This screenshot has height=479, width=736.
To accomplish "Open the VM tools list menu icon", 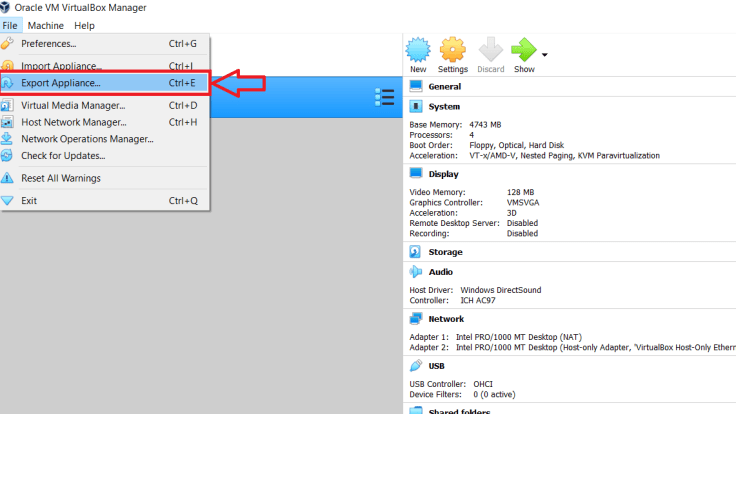I will 384,97.
